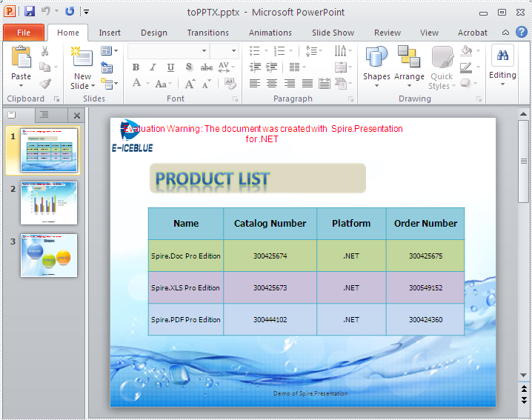Click the Increase List Level icon
This screenshot has width=532, height=420.
(x=271, y=67)
